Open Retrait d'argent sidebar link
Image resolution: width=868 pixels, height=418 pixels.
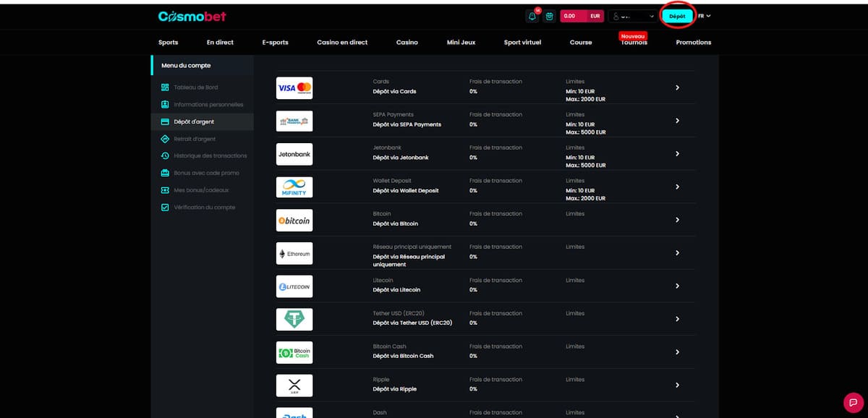pyautogui.click(x=195, y=139)
